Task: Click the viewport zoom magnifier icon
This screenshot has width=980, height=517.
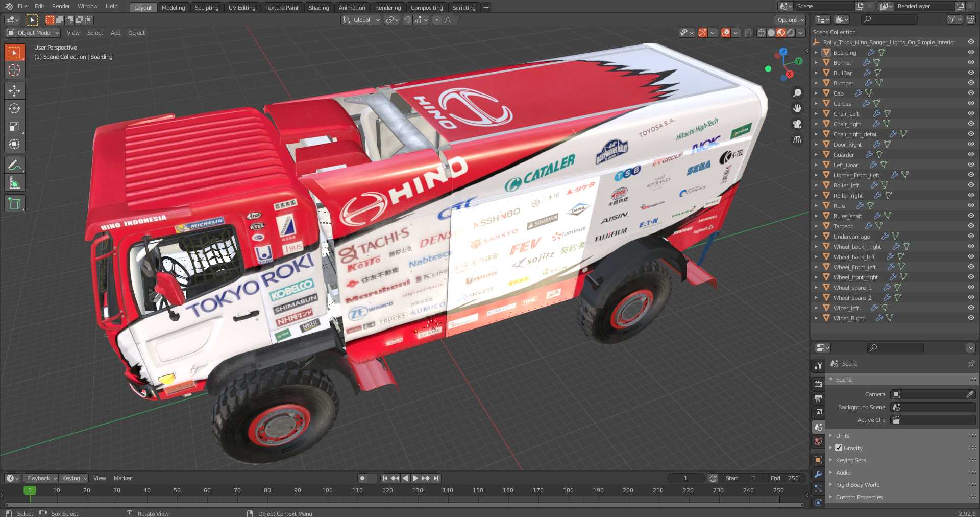Action: 797,93
